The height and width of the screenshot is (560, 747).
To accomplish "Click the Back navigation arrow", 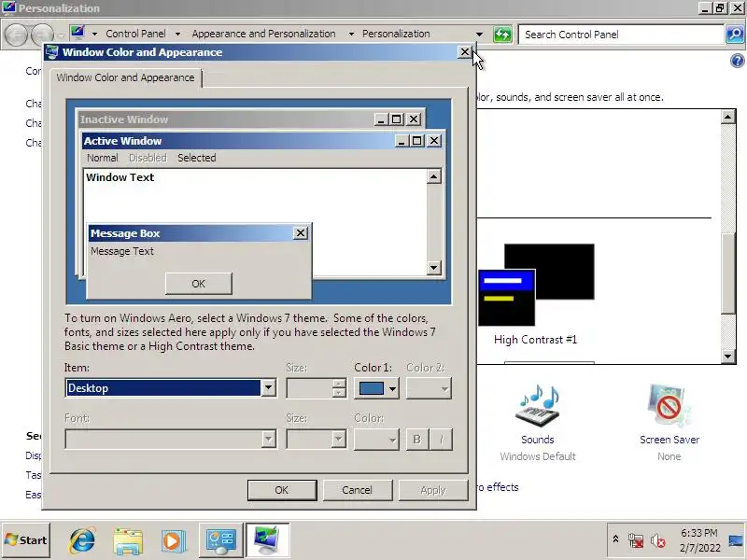I will tap(16, 35).
